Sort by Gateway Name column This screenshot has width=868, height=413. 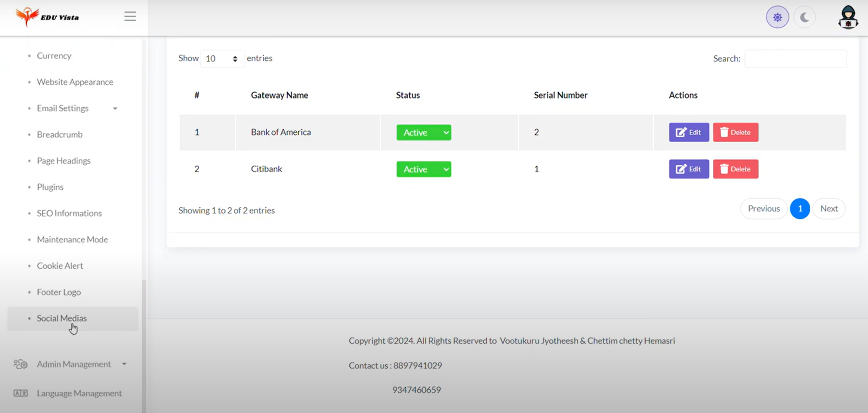point(280,95)
